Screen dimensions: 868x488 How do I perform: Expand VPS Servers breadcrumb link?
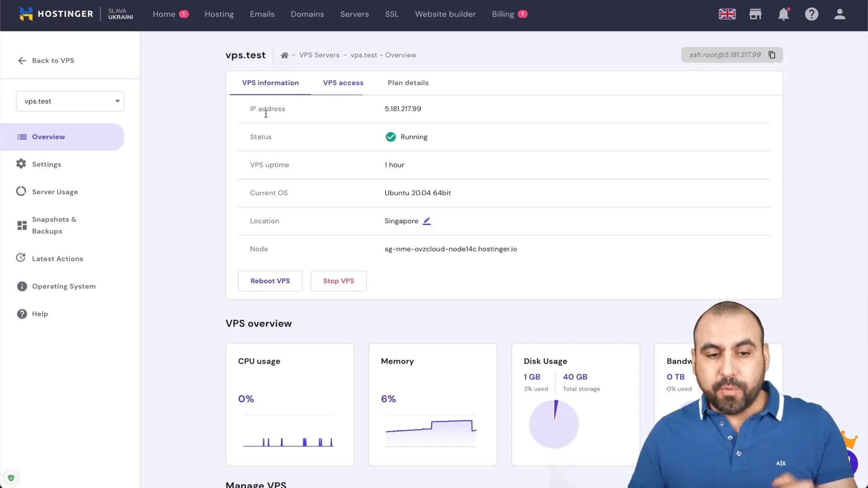[318, 55]
